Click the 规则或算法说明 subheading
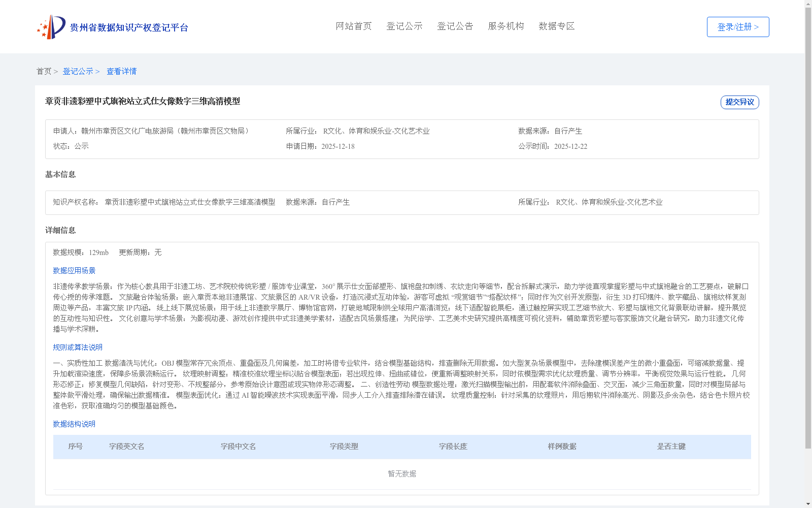Viewport: 812px width, 508px height. tap(78, 347)
